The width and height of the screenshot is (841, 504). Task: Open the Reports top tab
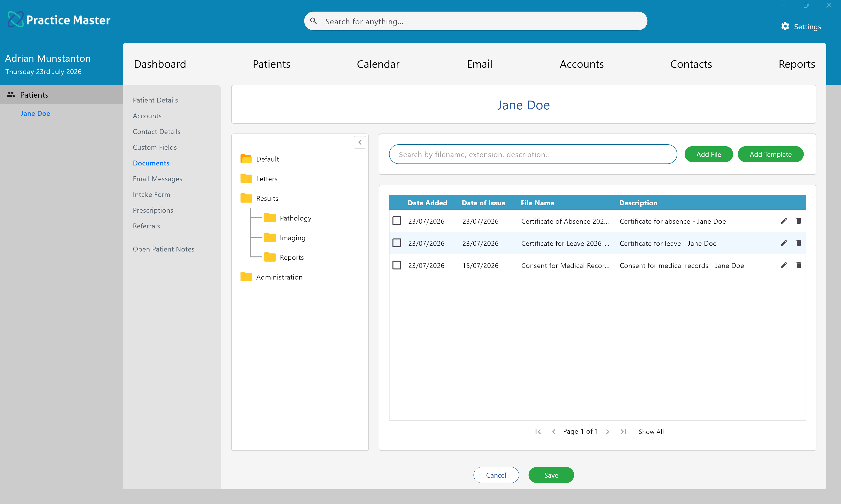coord(797,64)
